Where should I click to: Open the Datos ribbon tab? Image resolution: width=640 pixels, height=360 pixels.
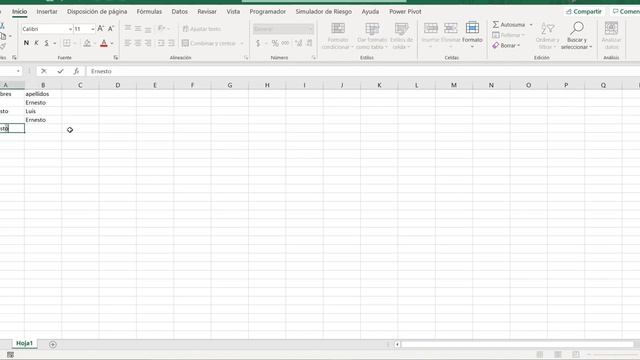pyautogui.click(x=180, y=11)
